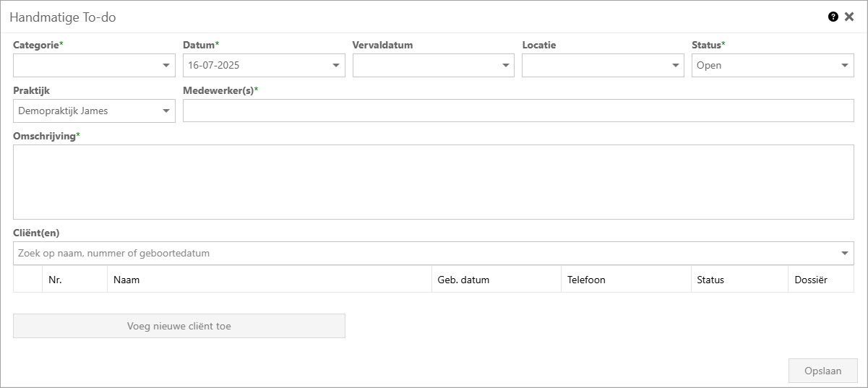
Task: Open the Categorie dropdown
Action: click(94, 65)
